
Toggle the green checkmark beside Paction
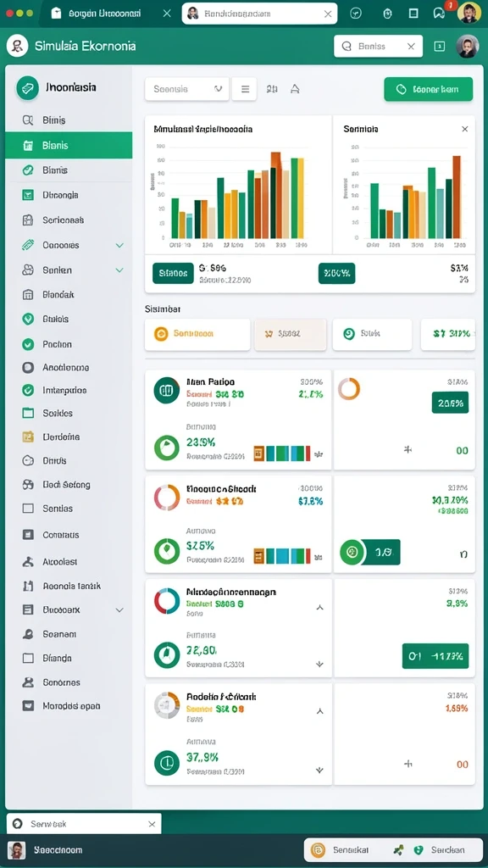point(28,344)
